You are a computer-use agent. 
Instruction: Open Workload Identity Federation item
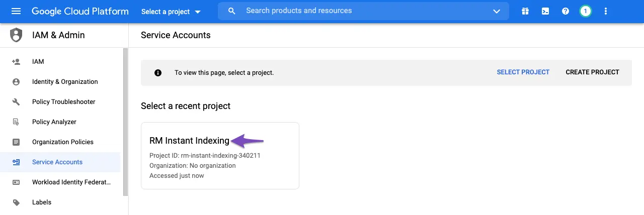(x=71, y=182)
